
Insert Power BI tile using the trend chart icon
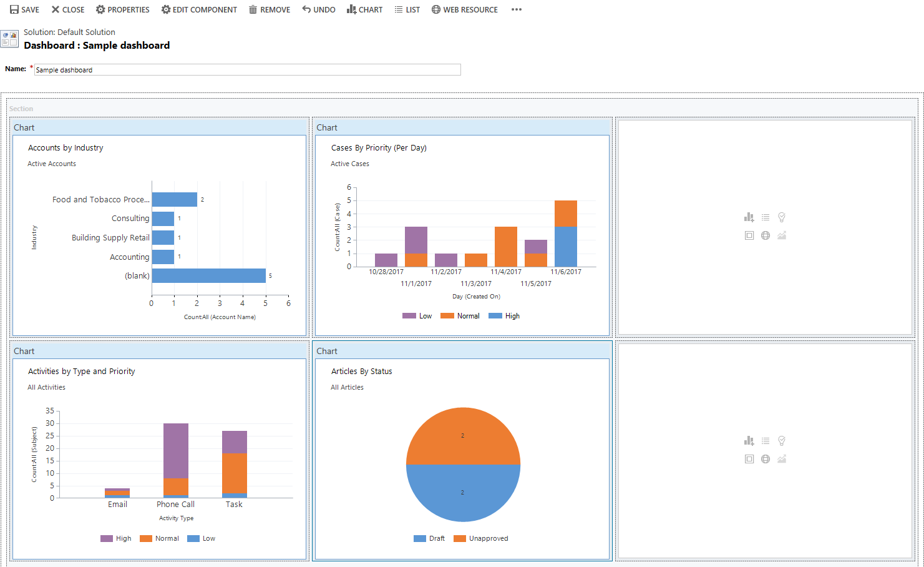pyautogui.click(x=782, y=235)
